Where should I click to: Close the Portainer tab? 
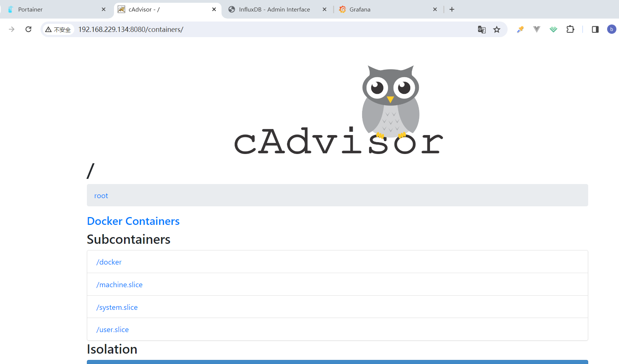coord(104,9)
